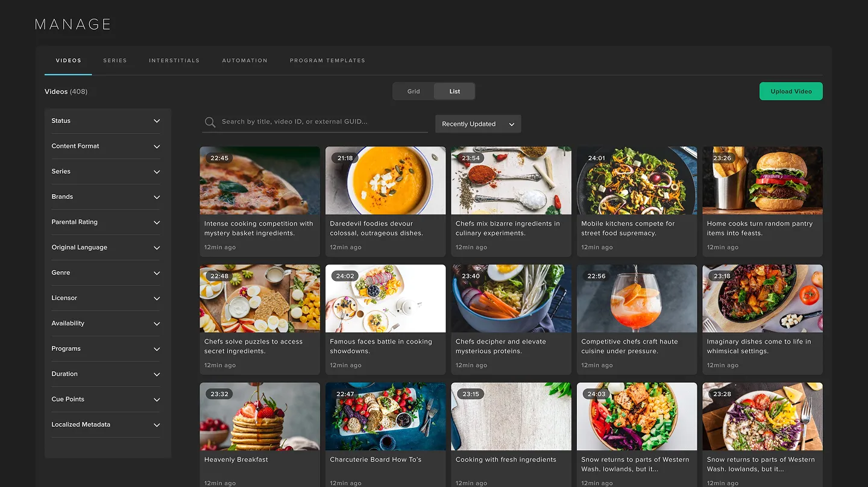This screenshot has height=487, width=868.
Task: Open the Recently Updated sort dropdown
Action: pos(478,124)
